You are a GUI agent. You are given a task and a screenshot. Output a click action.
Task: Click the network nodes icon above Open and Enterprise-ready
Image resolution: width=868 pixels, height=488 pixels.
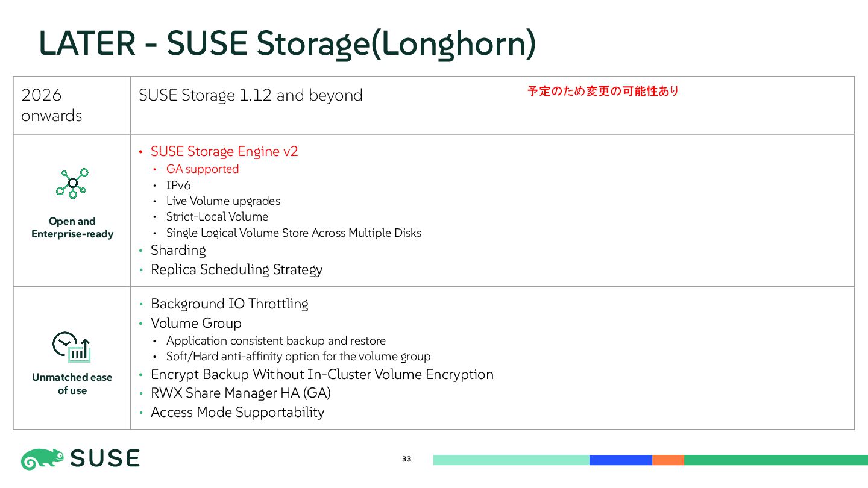(72, 183)
